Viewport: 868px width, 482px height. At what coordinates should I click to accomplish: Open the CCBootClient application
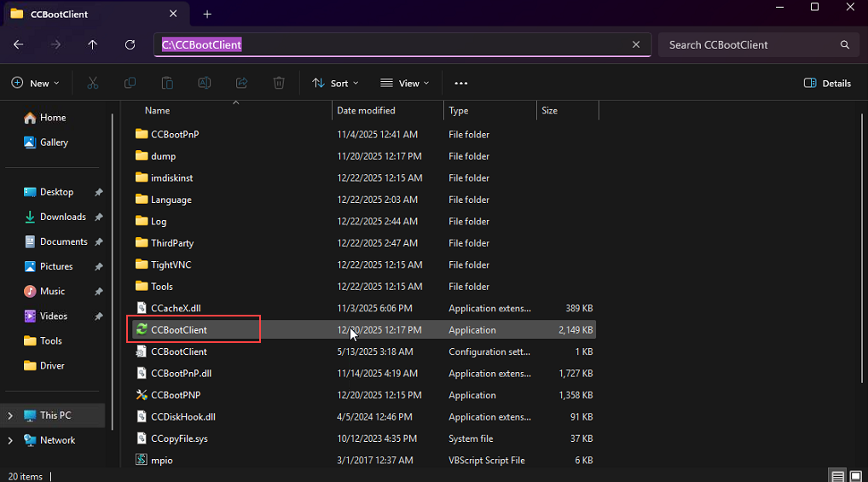[179, 330]
